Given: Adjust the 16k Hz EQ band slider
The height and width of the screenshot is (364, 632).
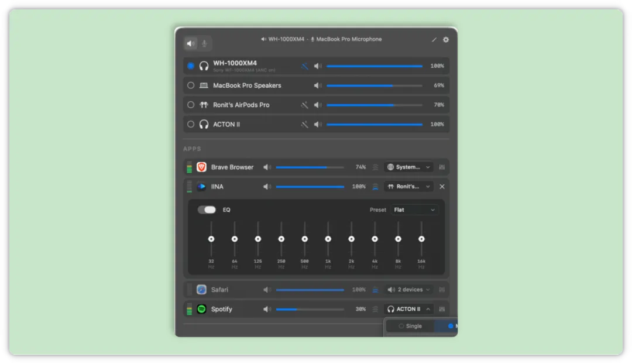Looking at the screenshot, I should click(x=421, y=239).
